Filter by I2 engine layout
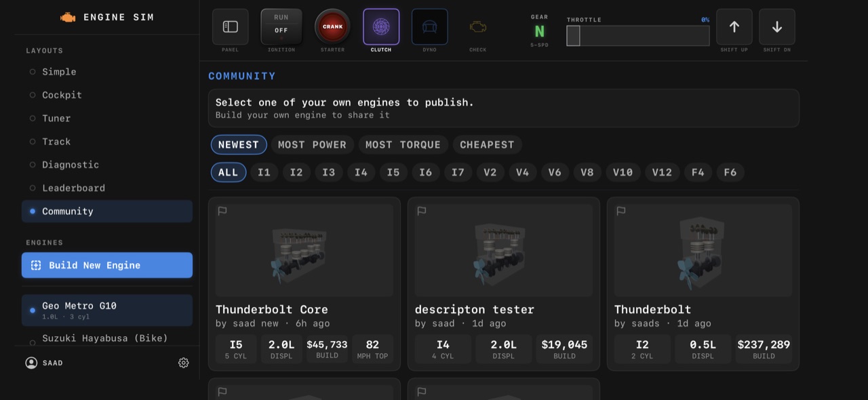 coord(296,172)
